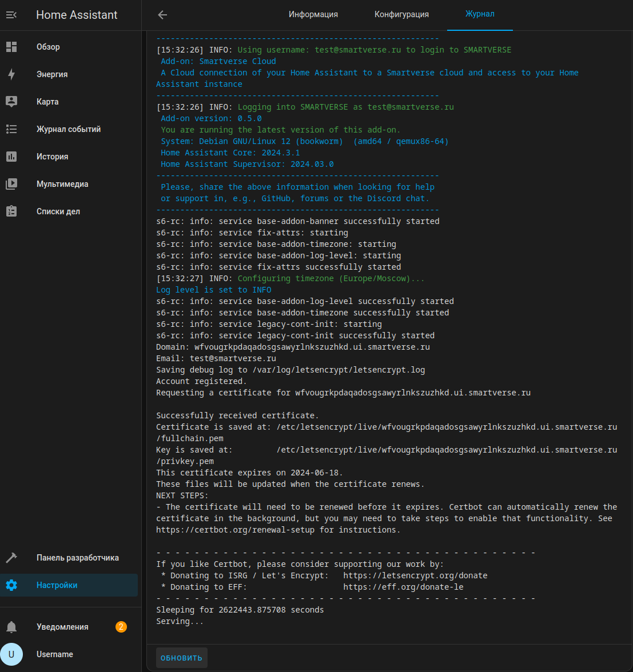
Task: Open the Обзор dashboard icon
Action: (x=11, y=47)
